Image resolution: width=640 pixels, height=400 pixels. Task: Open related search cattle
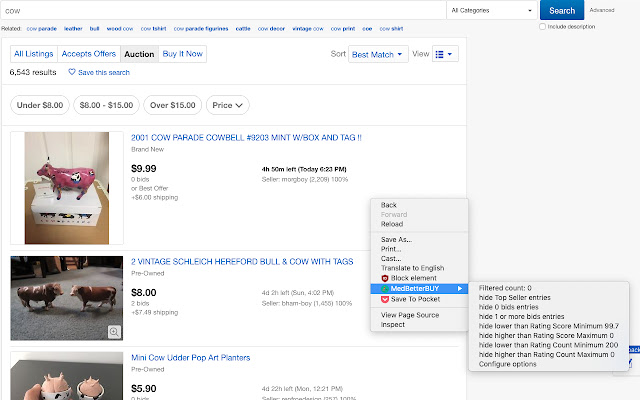[x=243, y=29]
